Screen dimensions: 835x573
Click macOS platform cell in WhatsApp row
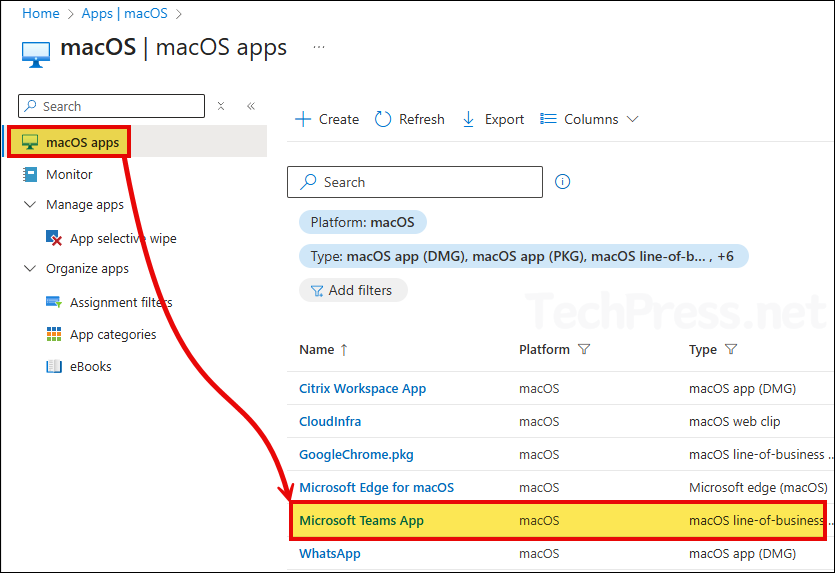(539, 553)
